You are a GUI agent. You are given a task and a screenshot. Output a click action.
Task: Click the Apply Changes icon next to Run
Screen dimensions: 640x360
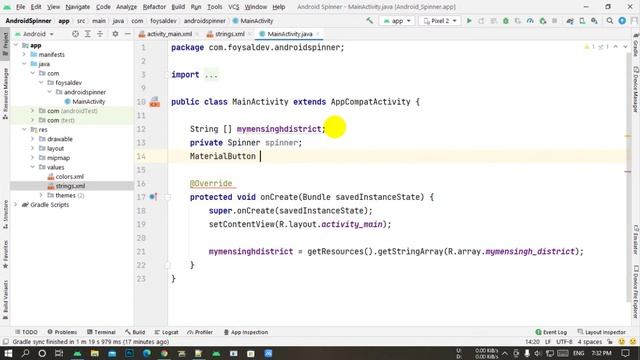(481, 20)
